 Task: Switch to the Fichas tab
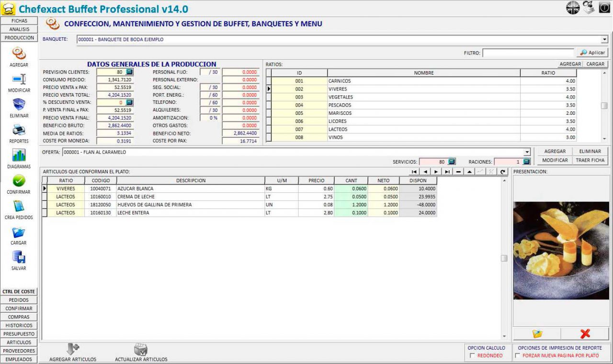tap(19, 21)
